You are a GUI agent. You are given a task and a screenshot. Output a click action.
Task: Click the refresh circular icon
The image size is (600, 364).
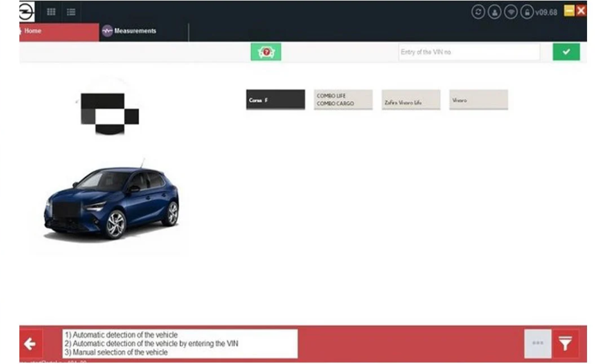[x=478, y=12]
